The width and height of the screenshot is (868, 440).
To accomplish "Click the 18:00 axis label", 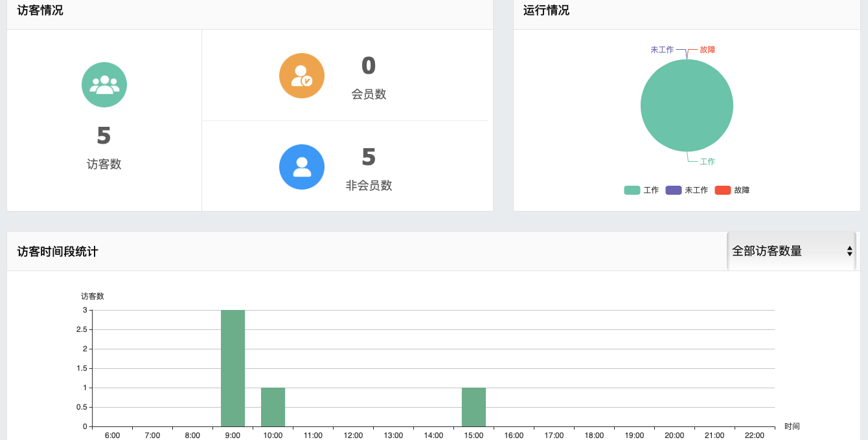I will coord(594,435).
